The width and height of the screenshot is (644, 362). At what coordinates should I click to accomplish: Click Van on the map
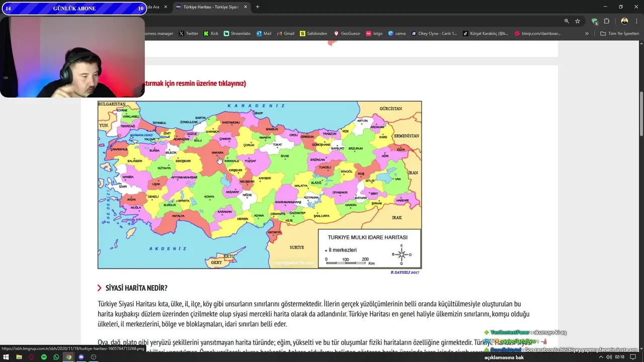(397, 179)
